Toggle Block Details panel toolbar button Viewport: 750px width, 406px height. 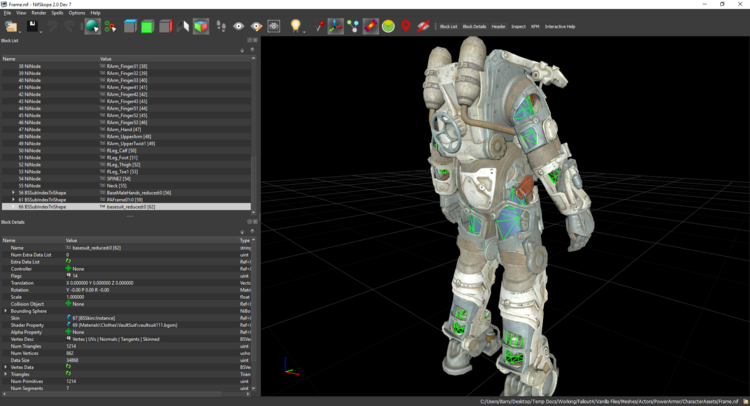click(474, 27)
